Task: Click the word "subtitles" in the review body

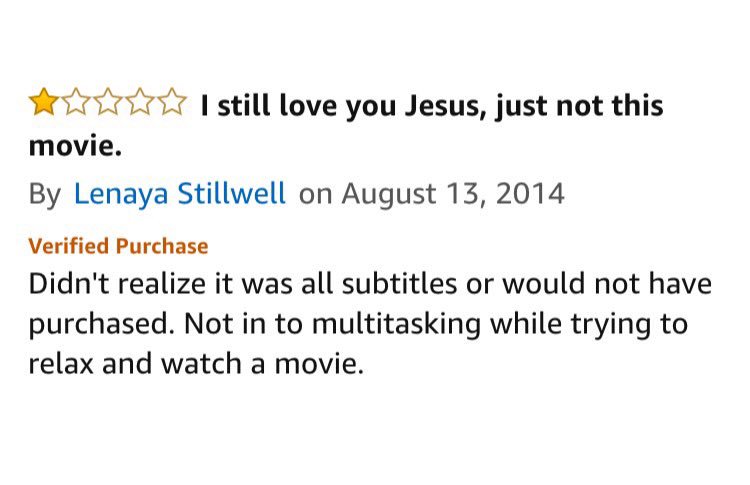Action: (399, 283)
